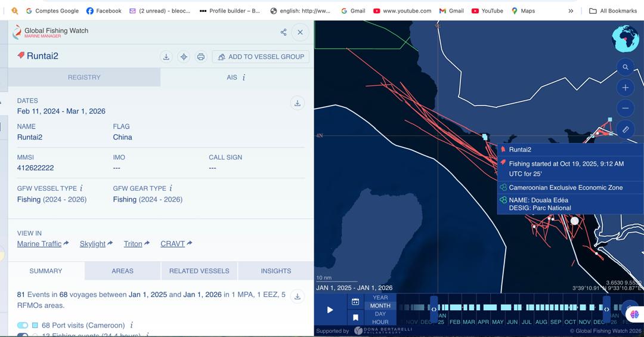Click the map search magnifier icon
This screenshot has width=644, height=337.
click(x=625, y=67)
